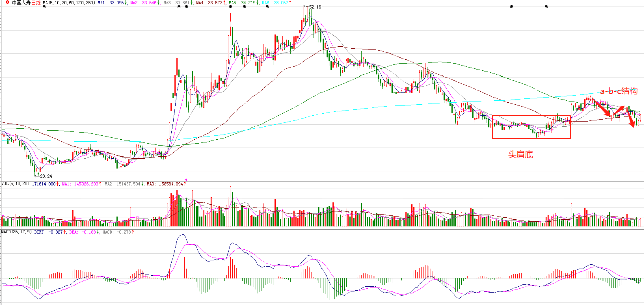The height and width of the screenshot is (305, 644).
Task: Open the VOL(5,10,20) indicator parameters
Action: (15, 184)
